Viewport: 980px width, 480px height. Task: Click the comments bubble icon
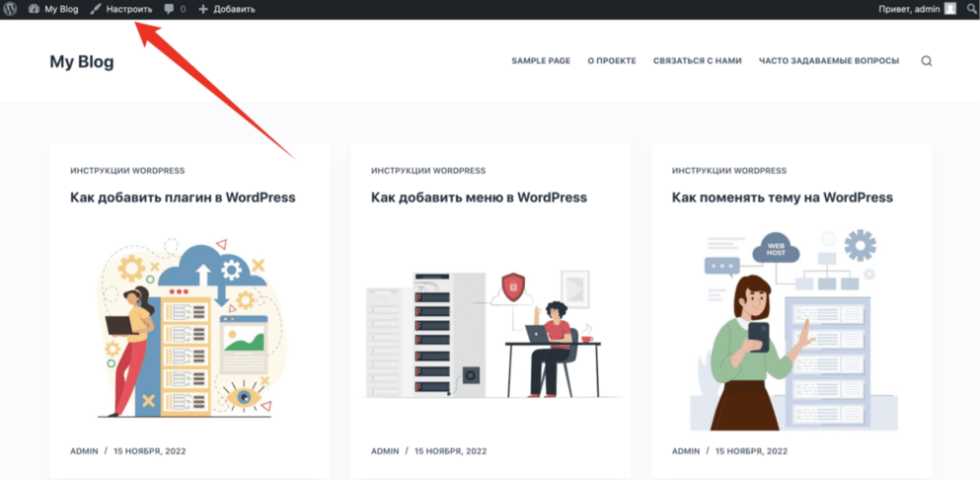point(170,10)
